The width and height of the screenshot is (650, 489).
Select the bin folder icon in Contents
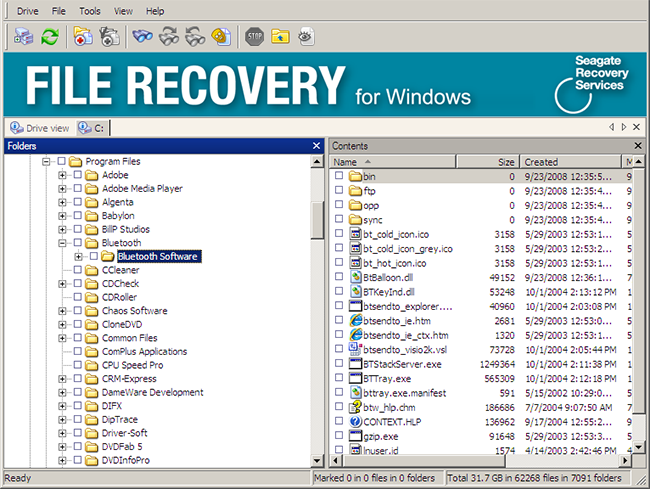point(355,176)
